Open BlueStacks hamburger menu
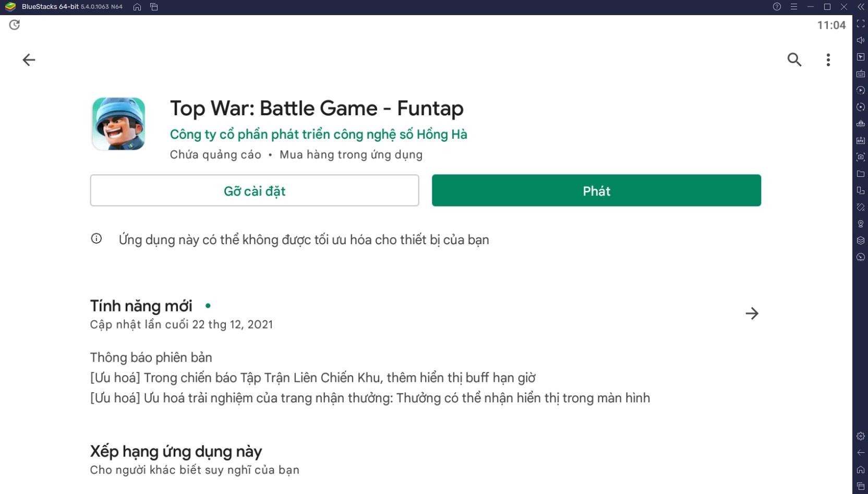Screen dimensions: 868x494 [793, 7]
